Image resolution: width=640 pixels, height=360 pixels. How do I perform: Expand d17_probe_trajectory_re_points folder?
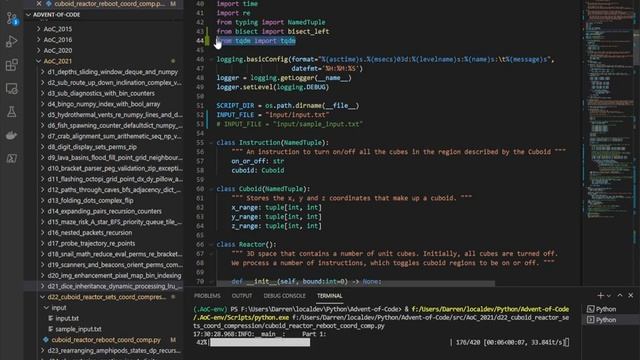[x=42, y=243]
